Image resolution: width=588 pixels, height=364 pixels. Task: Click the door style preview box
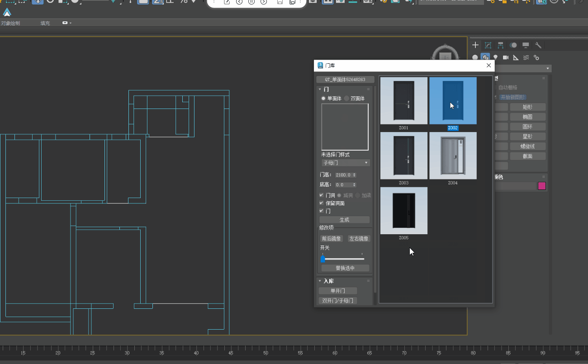345,127
